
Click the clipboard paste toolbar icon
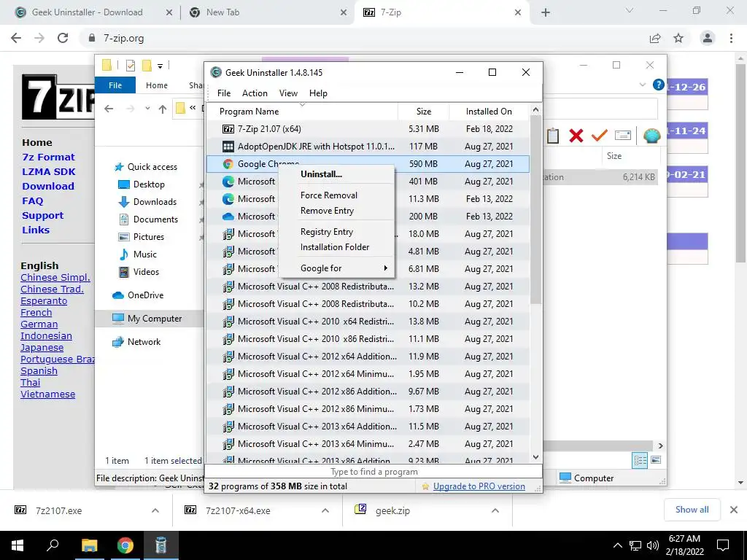tap(553, 136)
